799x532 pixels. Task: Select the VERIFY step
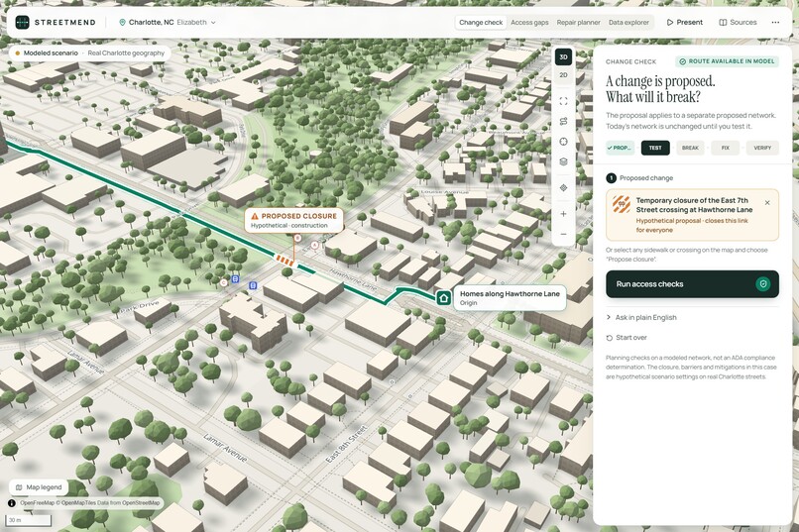(762, 148)
